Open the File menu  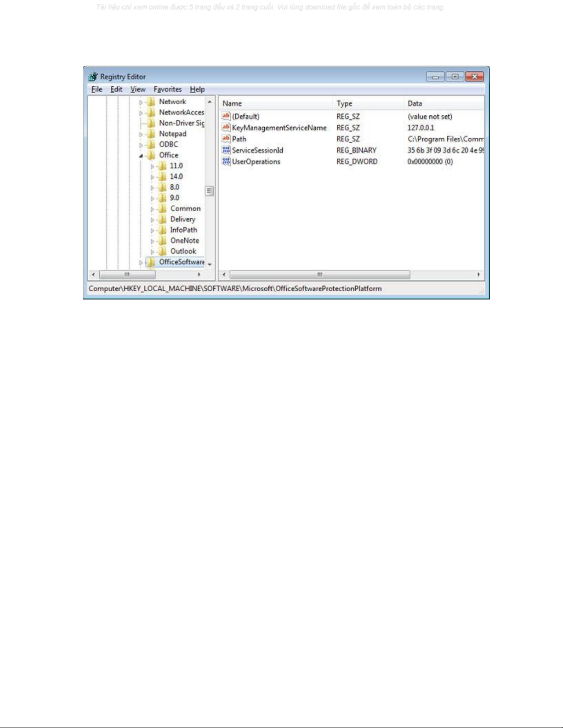click(x=97, y=90)
